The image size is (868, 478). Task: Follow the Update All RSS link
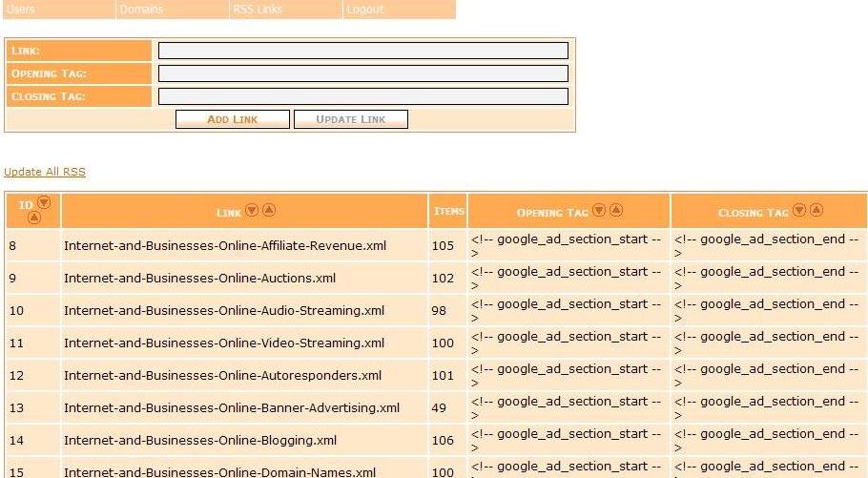tap(45, 172)
